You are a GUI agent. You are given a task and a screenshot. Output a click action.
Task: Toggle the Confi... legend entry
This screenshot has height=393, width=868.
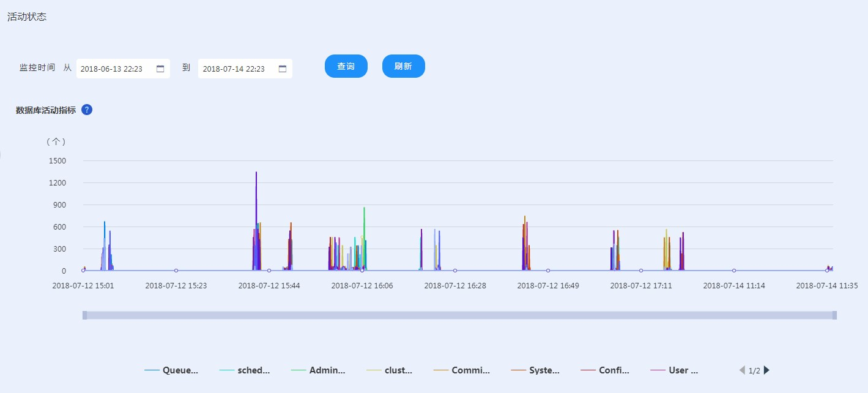pyautogui.click(x=606, y=370)
